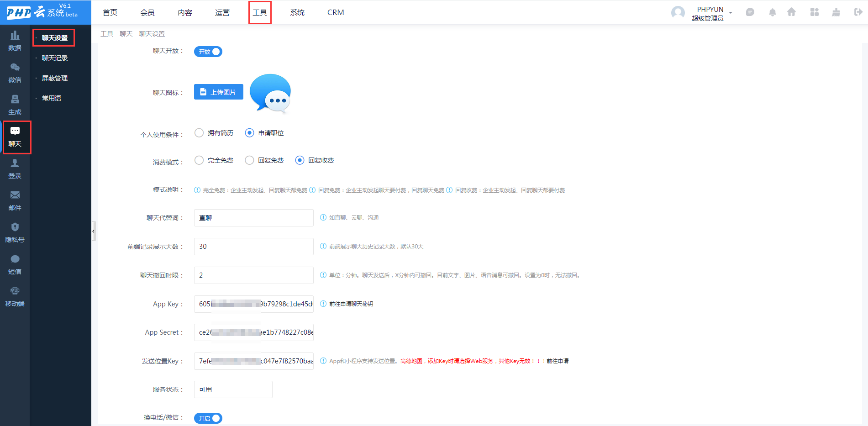Open the grid apps icon in the header
The height and width of the screenshot is (426, 868).
coord(814,12)
